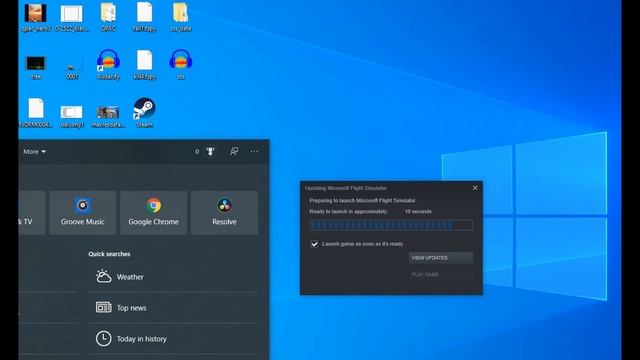Click the greyed-out PLAY GAME button
The width and height of the screenshot is (640, 360).
(x=441, y=274)
